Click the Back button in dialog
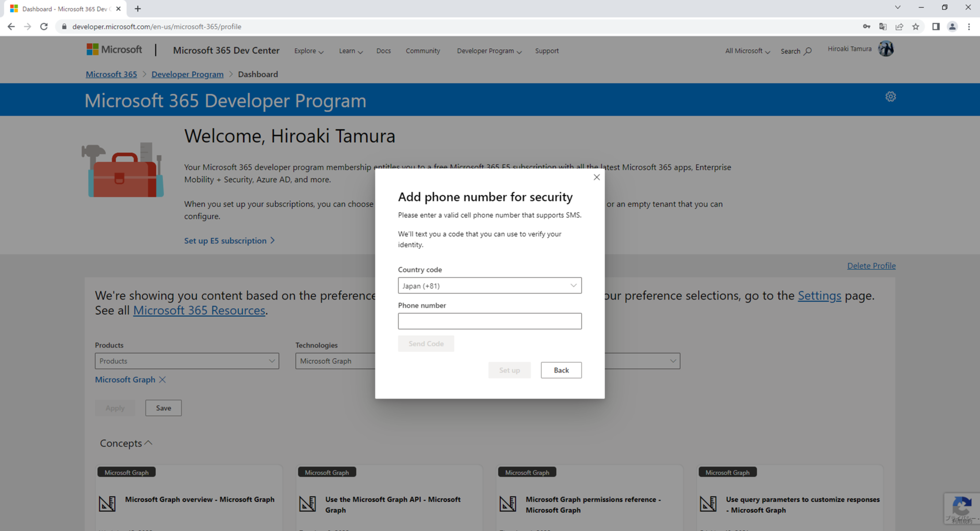 pyautogui.click(x=561, y=370)
